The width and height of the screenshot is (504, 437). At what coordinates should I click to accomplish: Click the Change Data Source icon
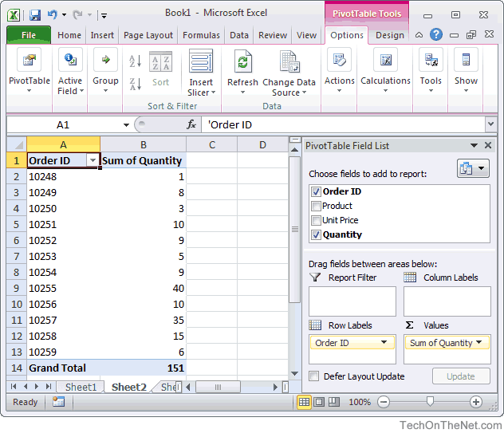[289, 61]
